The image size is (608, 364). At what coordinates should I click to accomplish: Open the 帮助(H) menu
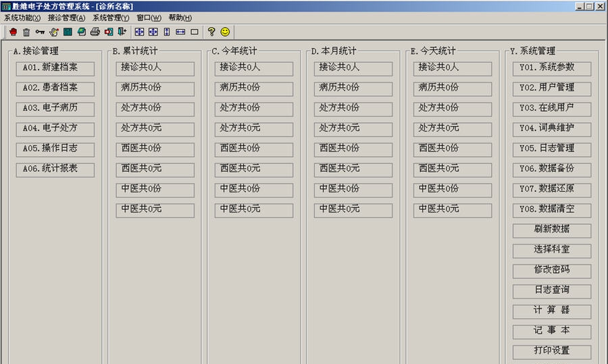pyautogui.click(x=180, y=18)
